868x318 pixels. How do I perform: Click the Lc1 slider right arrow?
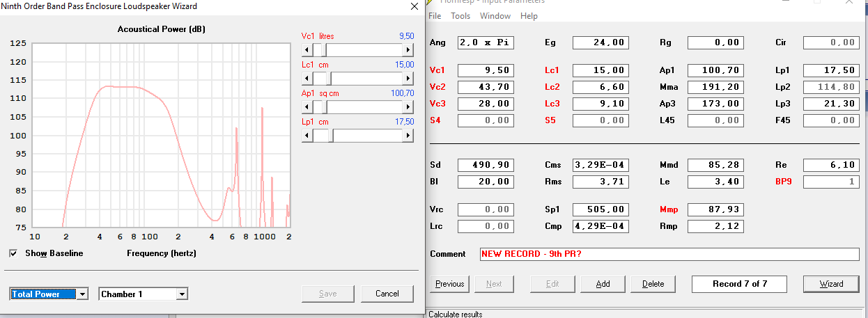coord(408,79)
